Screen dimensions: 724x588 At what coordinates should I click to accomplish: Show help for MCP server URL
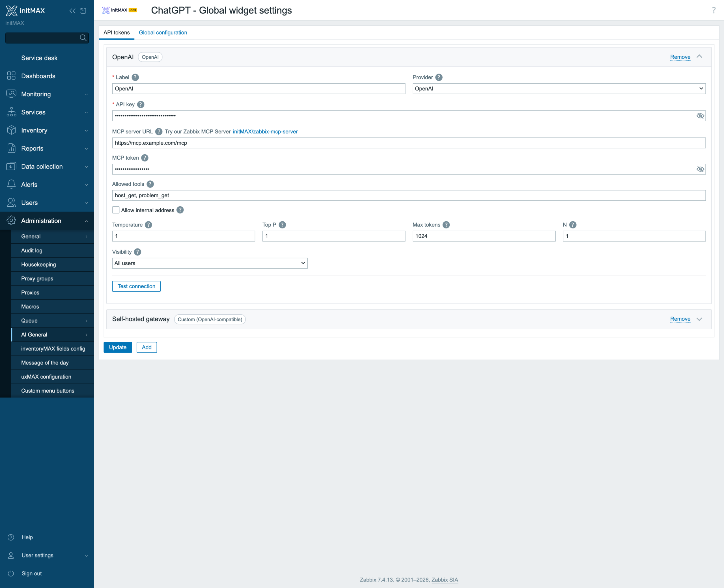point(159,131)
